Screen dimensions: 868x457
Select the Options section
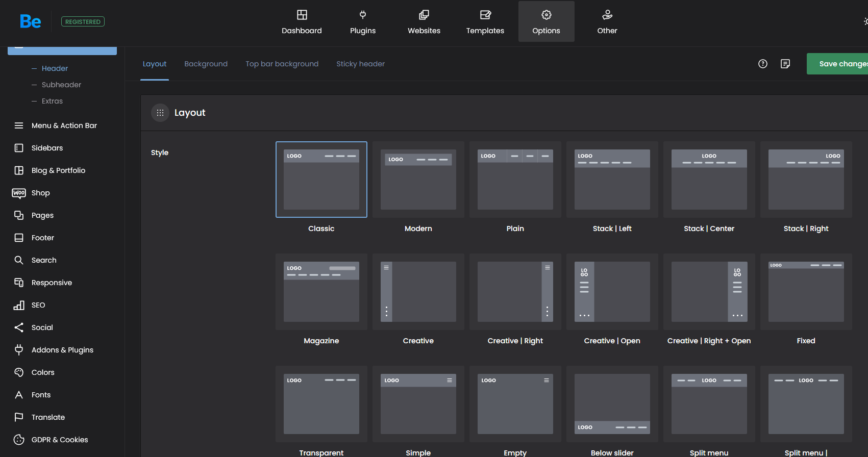point(547,22)
